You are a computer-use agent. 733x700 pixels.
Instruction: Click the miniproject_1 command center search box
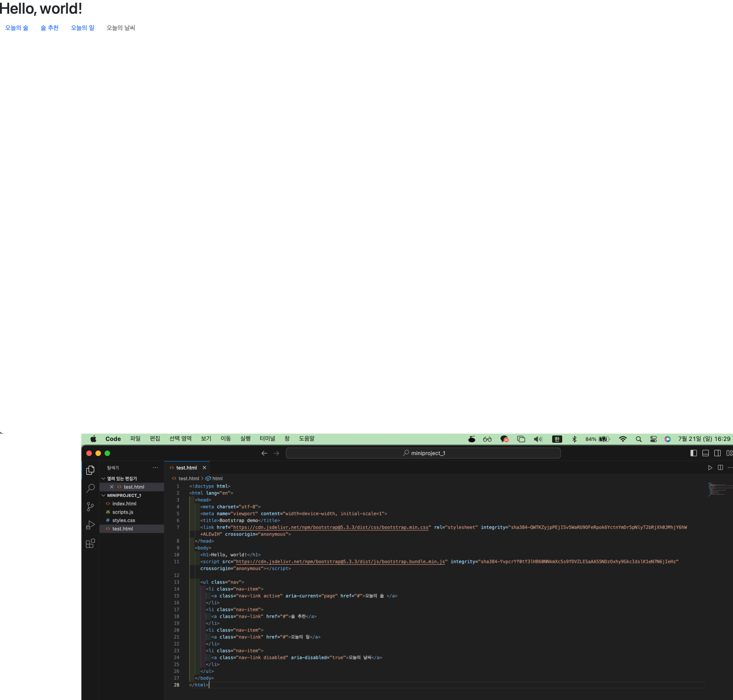pyautogui.click(x=423, y=453)
